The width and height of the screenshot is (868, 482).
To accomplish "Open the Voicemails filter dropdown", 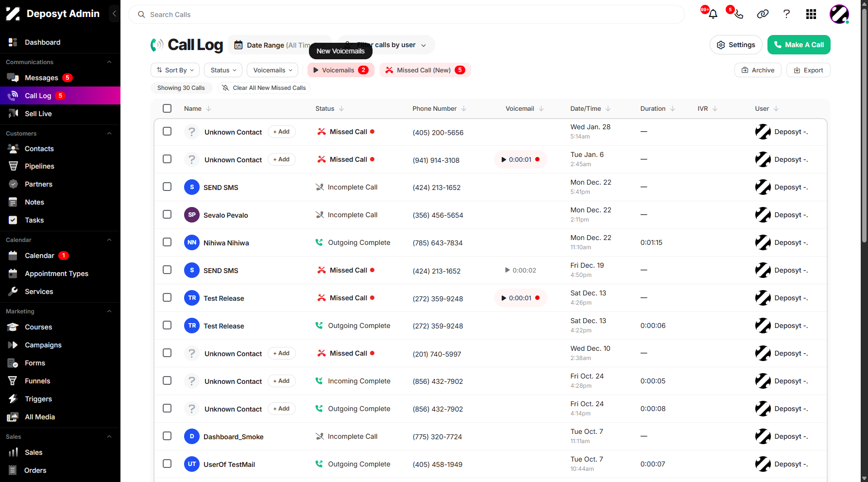I will click(272, 70).
